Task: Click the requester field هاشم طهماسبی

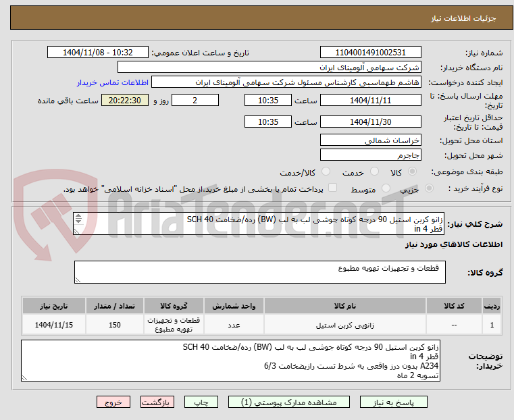Action: tap(286, 82)
